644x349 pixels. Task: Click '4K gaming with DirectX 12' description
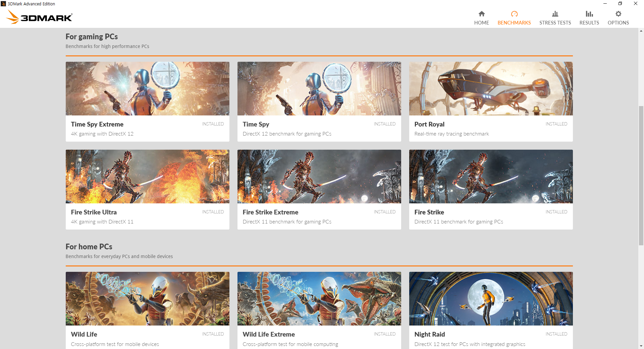pyautogui.click(x=102, y=134)
